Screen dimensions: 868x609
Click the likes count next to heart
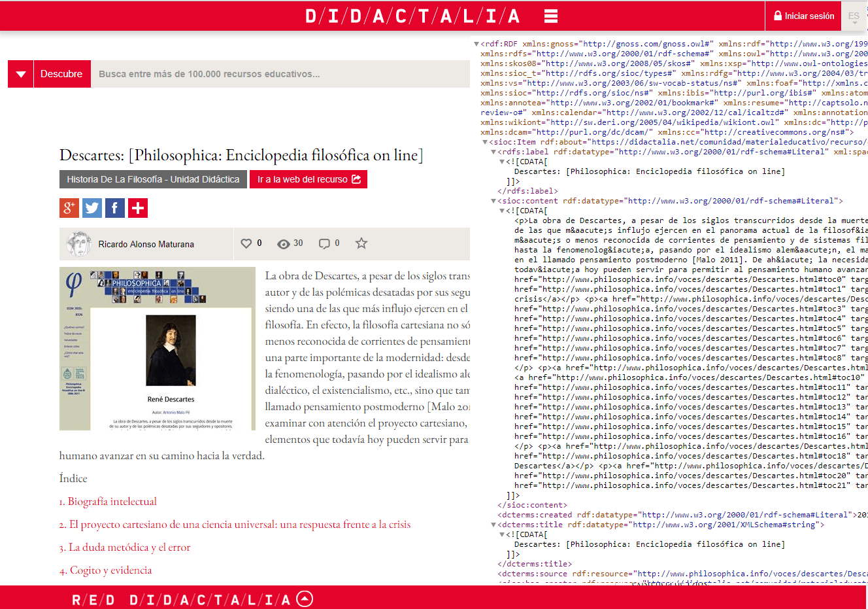pyautogui.click(x=259, y=243)
